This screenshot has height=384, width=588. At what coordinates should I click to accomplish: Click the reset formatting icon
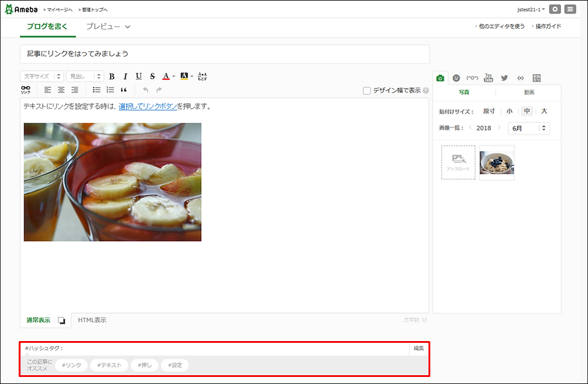(202, 76)
